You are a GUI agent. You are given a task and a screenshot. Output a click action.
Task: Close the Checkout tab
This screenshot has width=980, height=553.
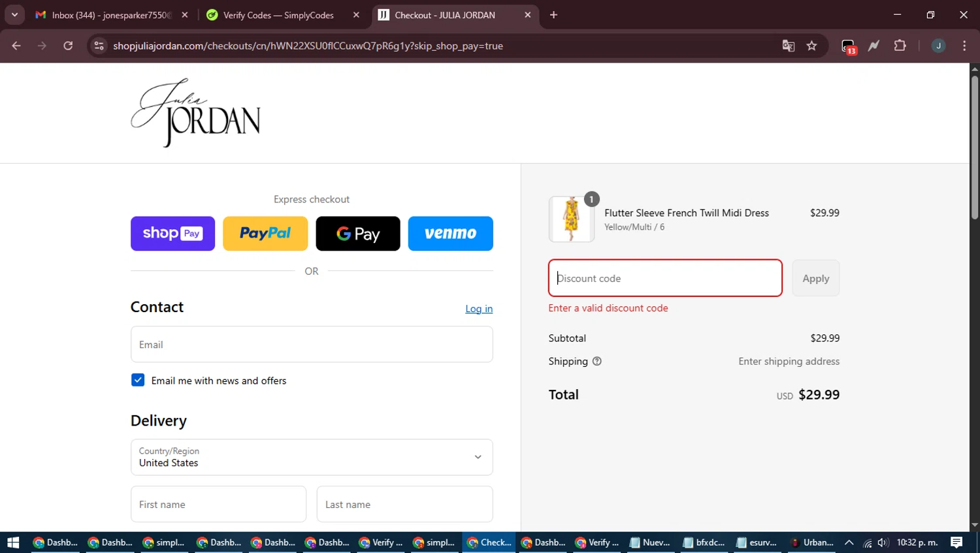click(x=528, y=15)
